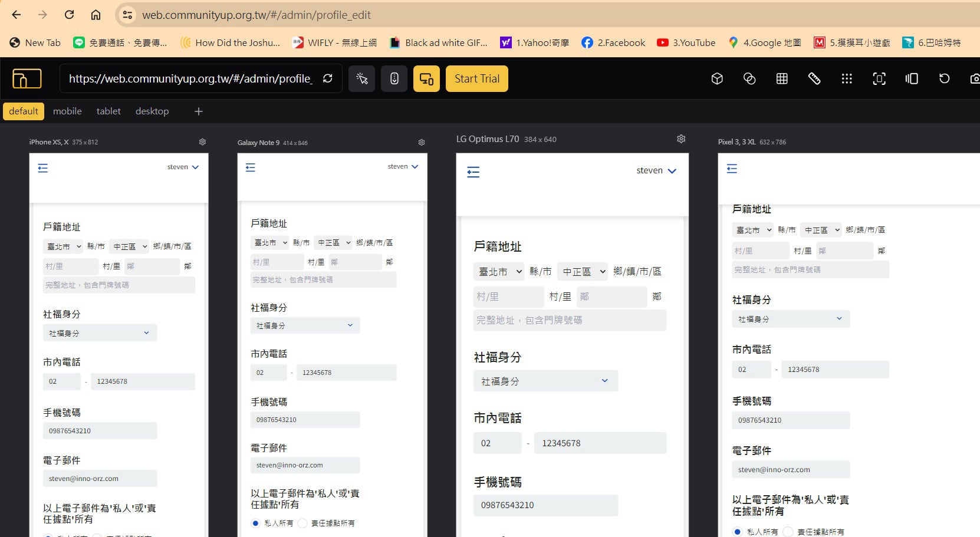The image size is (980, 537).
Task: Select 責任據點所有 radio in Galaxy Note 9 preview
Action: (302, 523)
